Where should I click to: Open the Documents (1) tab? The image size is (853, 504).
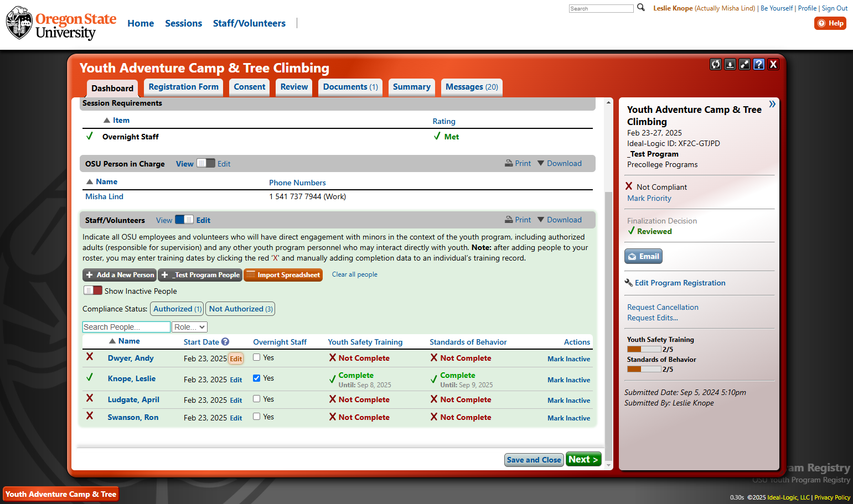point(350,87)
